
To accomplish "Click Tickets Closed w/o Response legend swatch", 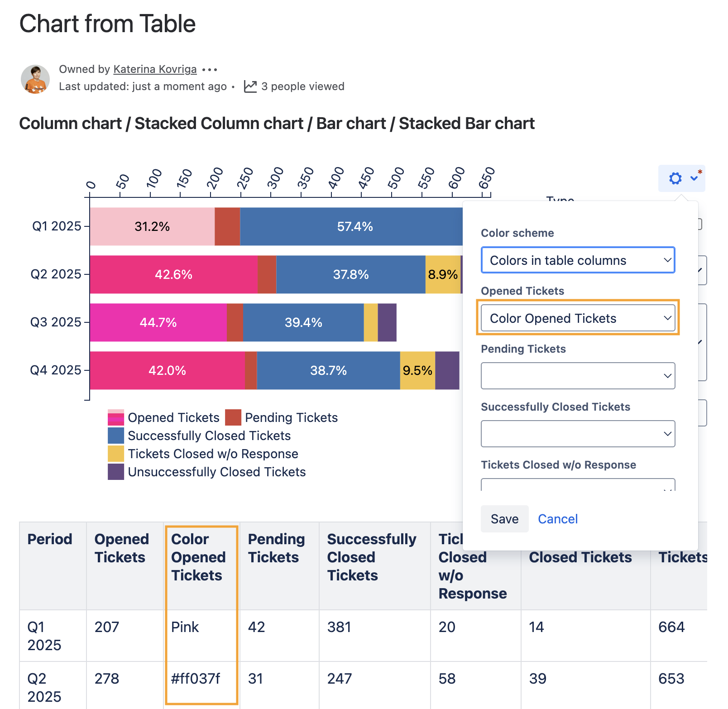I will pyautogui.click(x=116, y=454).
